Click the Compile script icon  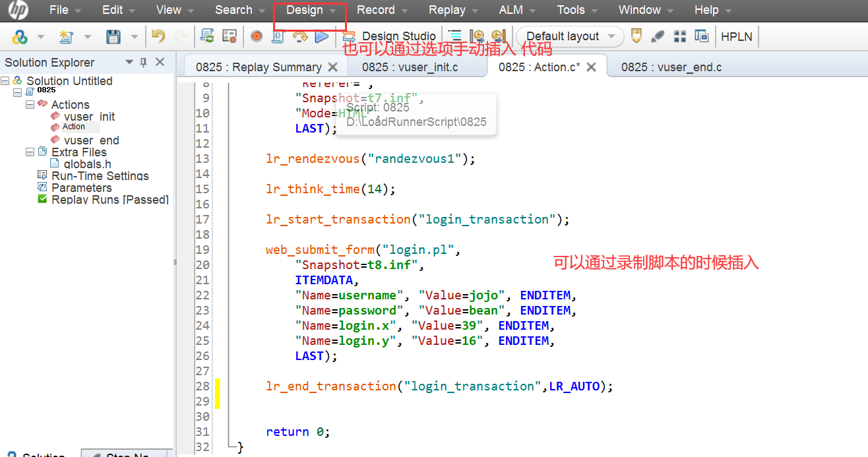278,36
